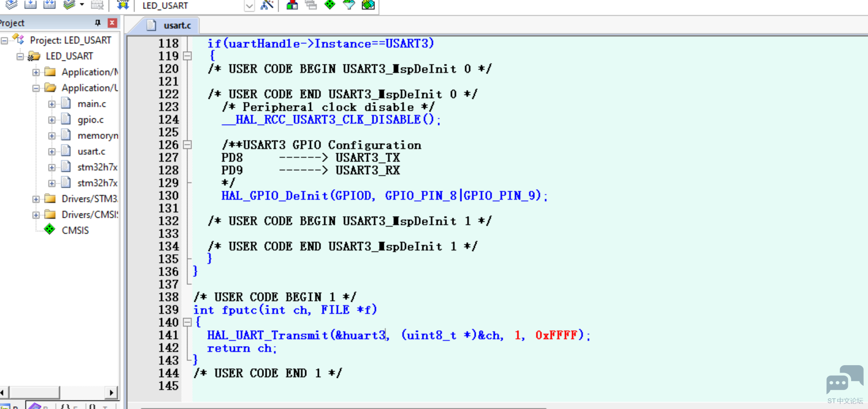Expand the Drivers/CMSI folder node
This screenshot has width=868, height=409.
(36, 215)
